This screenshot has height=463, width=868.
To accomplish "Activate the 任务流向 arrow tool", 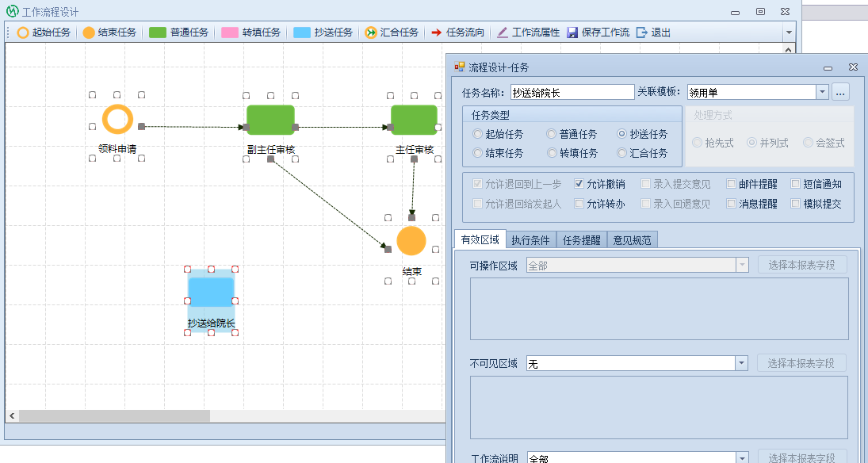I will pyautogui.click(x=457, y=33).
